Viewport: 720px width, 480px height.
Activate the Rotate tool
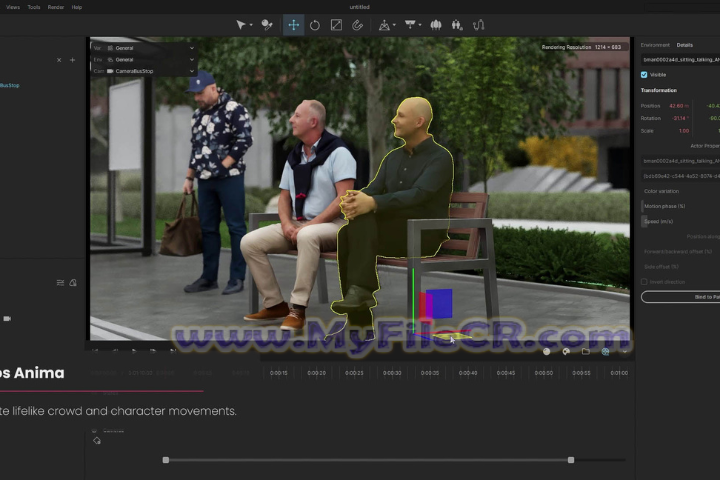point(314,25)
